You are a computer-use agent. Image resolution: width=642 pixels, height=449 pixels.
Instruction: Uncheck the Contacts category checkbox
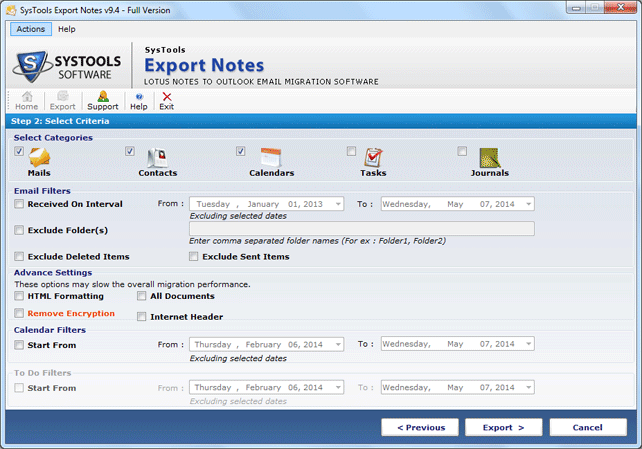[130, 151]
